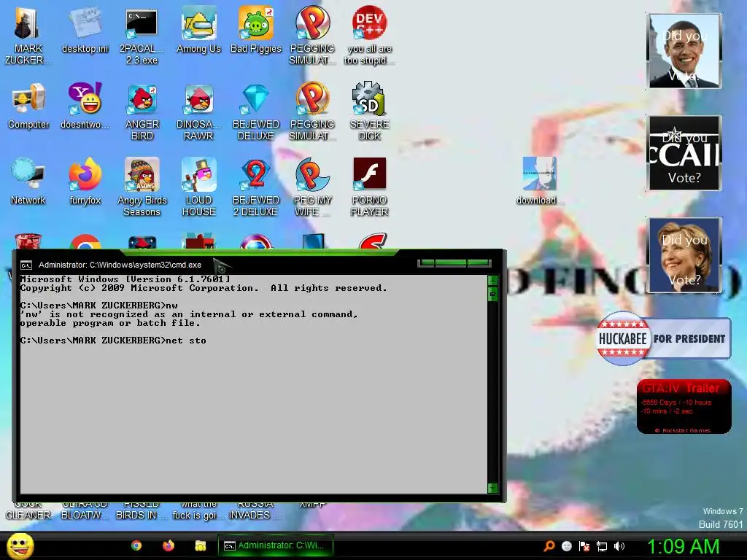The height and width of the screenshot is (560, 747).
Task: Close the cmd window with rightmost green button
Action: [x=479, y=262]
